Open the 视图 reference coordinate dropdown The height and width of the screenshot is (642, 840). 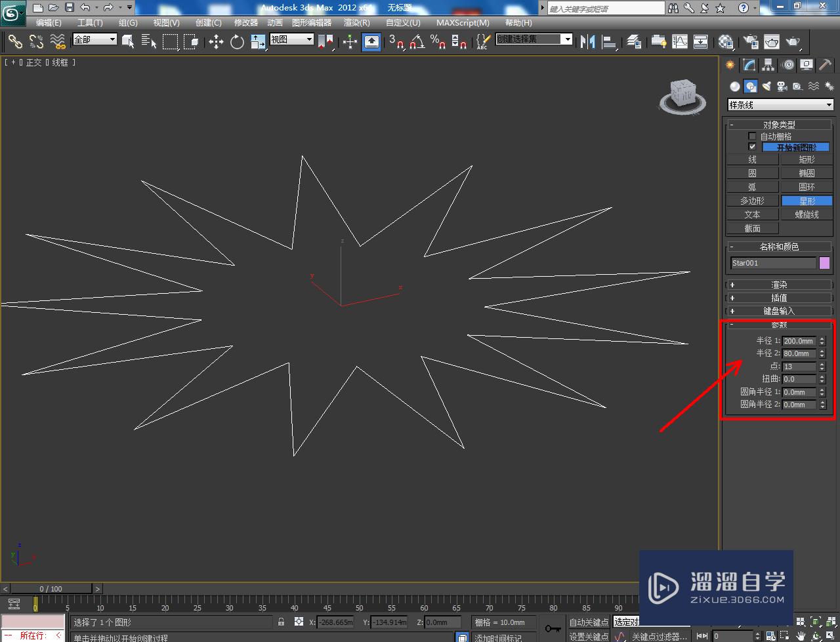coord(292,39)
